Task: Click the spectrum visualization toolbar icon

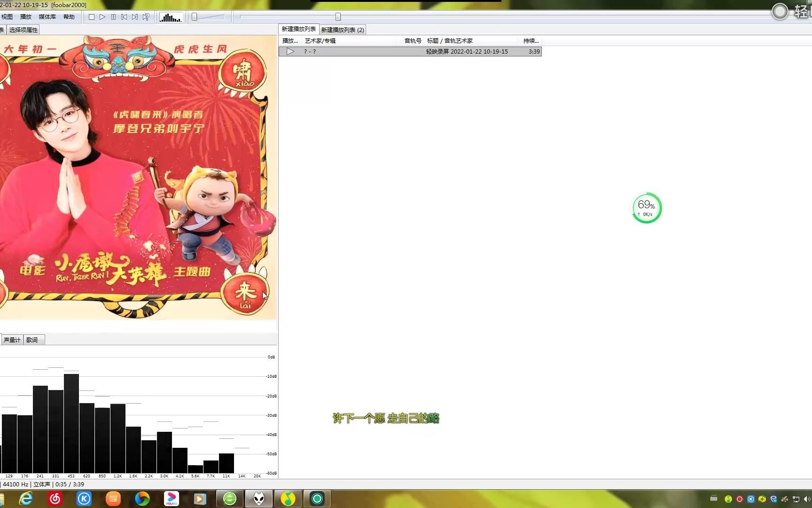Action: coord(171,17)
